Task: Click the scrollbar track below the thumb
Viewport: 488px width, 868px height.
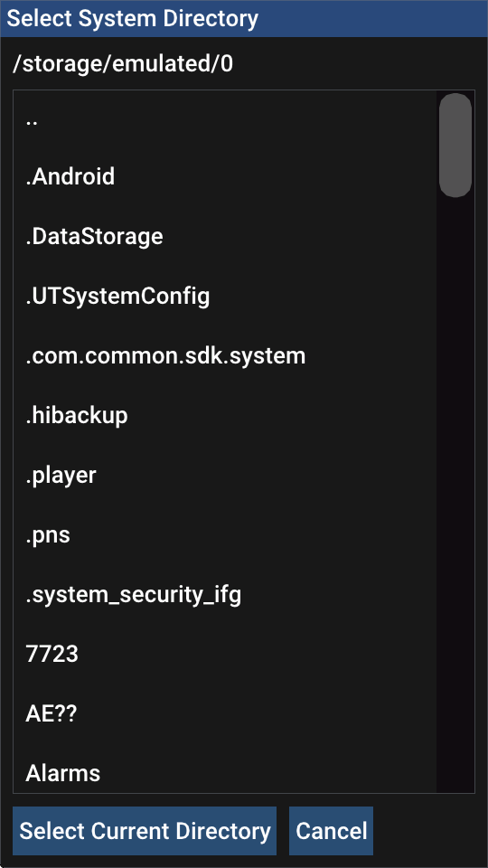Action: (455, 493)
